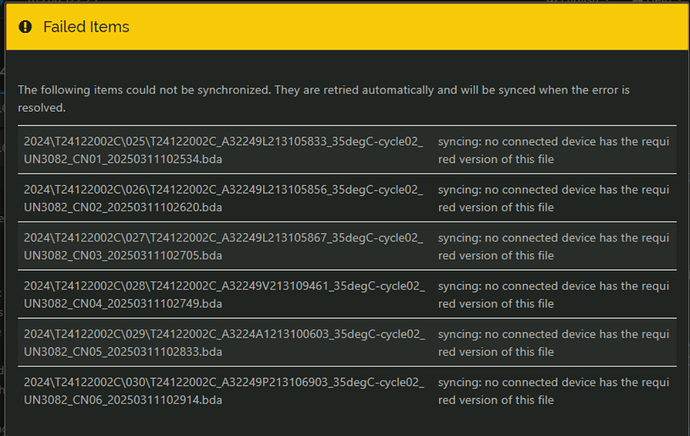690x436 pixels.
Task: Click the syncing error message for CN01 file
Action: point(554,150)
